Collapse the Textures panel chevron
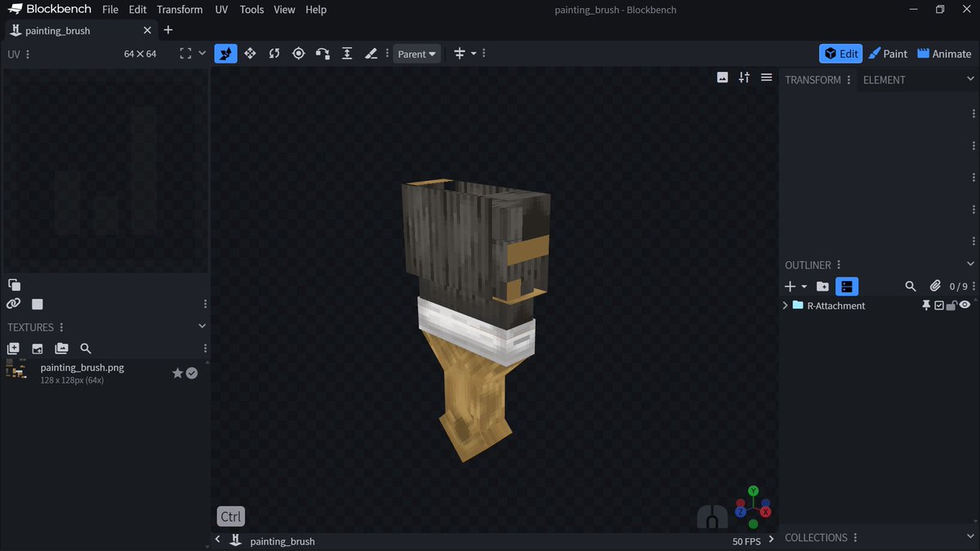Viewport: 980px width, 551px height. tap(202, 326)
